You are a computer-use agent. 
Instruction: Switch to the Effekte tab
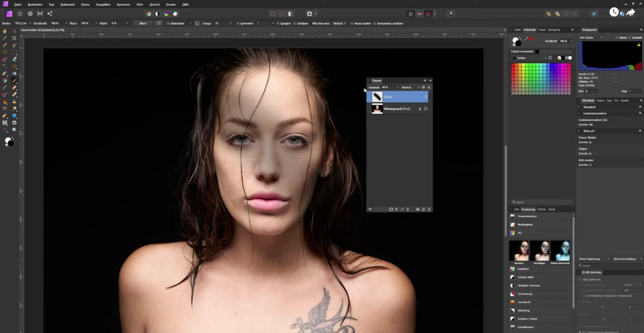point(541,209)
